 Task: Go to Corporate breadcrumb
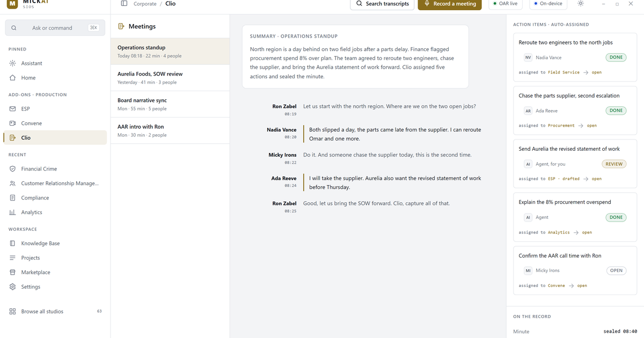pos(145,4)
